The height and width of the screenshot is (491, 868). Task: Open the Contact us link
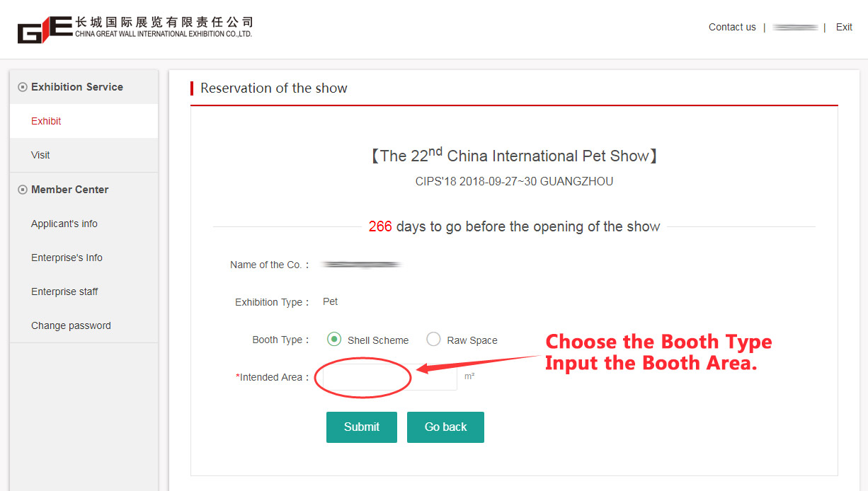pos(732,27)
